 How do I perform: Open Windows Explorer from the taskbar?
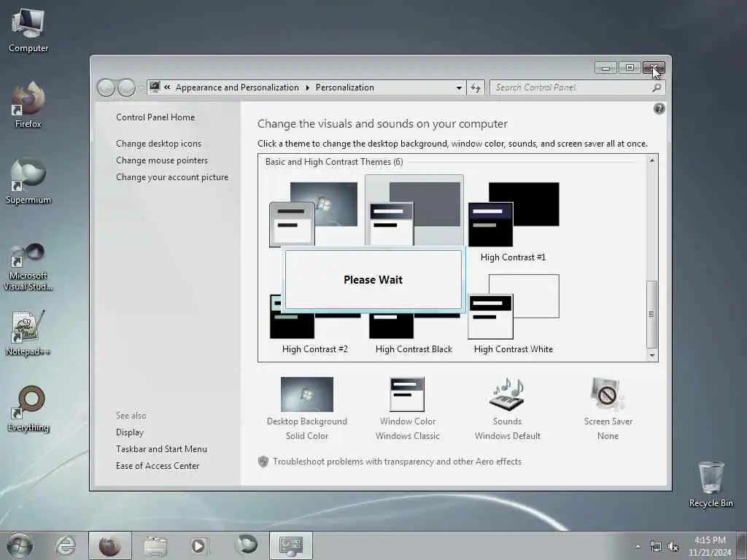click(155, 545)
